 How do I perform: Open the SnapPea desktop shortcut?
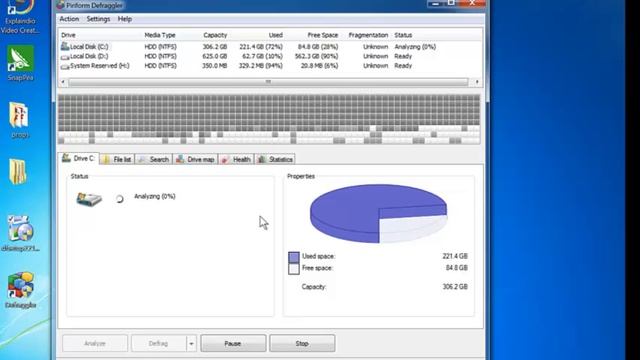(x=20, y=63)
